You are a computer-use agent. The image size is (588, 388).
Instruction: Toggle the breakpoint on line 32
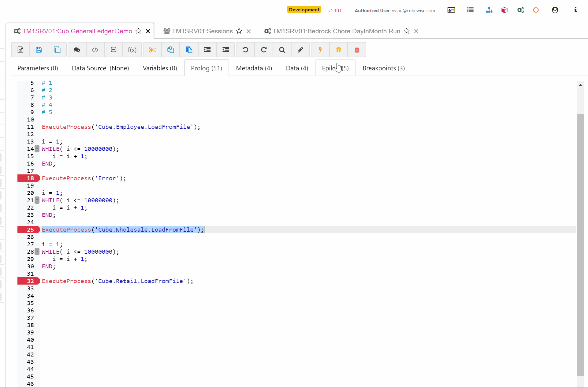(x=28, y=281)
